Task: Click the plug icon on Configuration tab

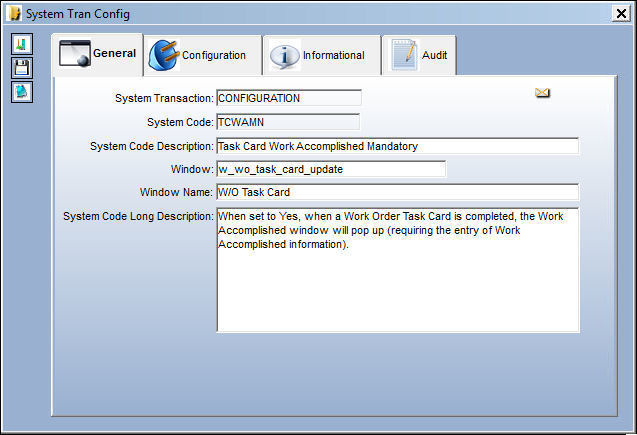Action: 164,55
